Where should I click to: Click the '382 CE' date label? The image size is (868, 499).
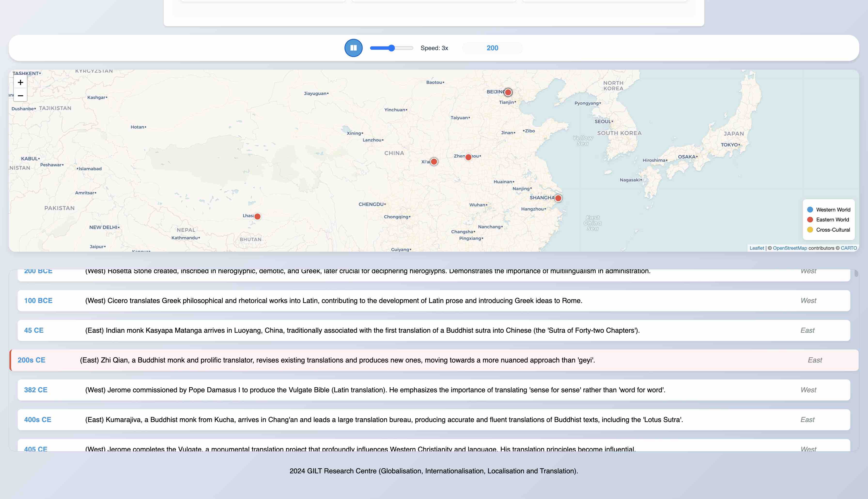[x=36, y=390]
